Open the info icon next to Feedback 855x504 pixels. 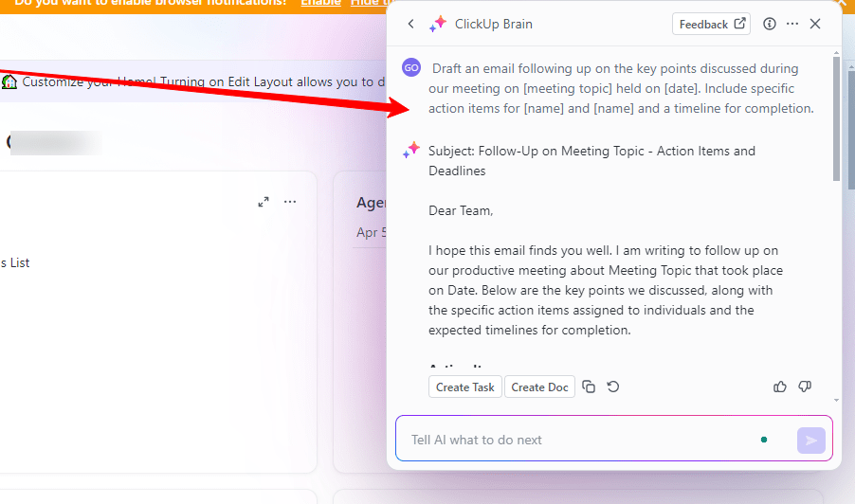[770, 25]
